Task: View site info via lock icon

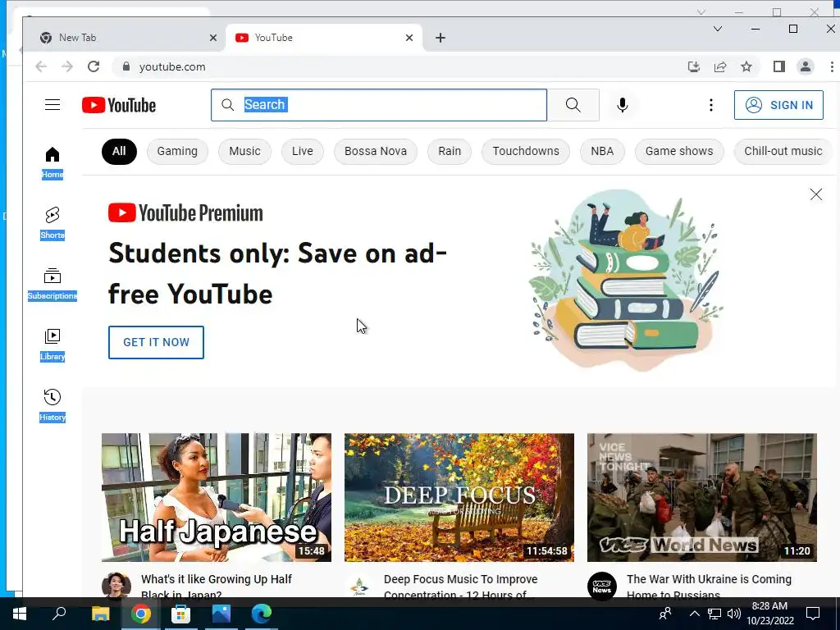Action: pos(126,66)
